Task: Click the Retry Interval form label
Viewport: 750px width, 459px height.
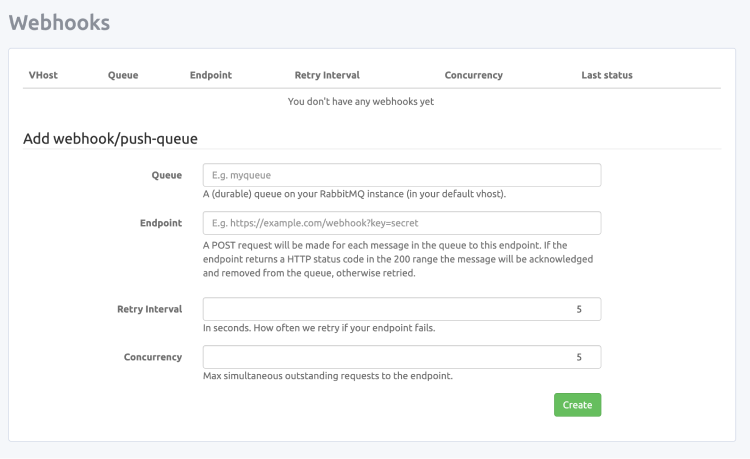Action: click(149, 309)
